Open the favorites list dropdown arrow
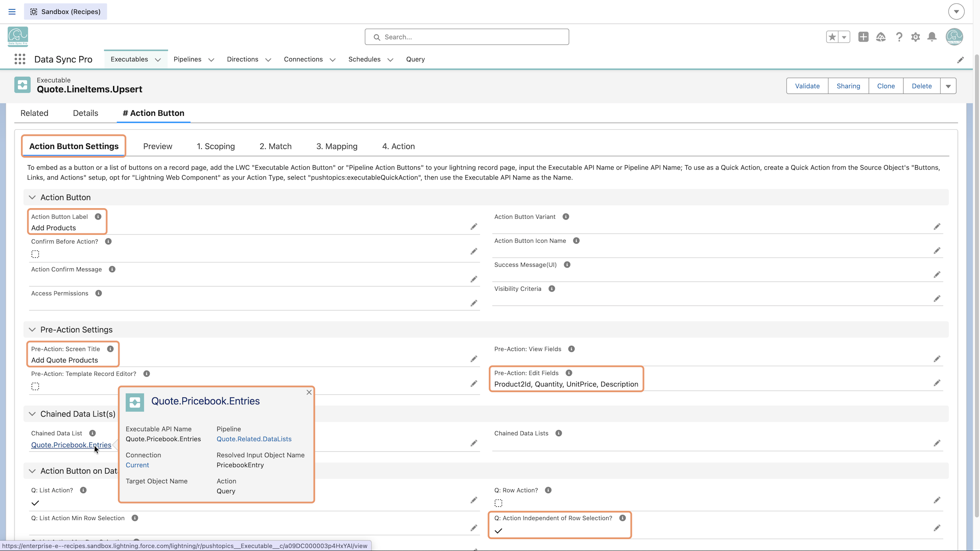The height and width of the screenshot is (551, 980). pyautogui.click(x=844, y=37)
